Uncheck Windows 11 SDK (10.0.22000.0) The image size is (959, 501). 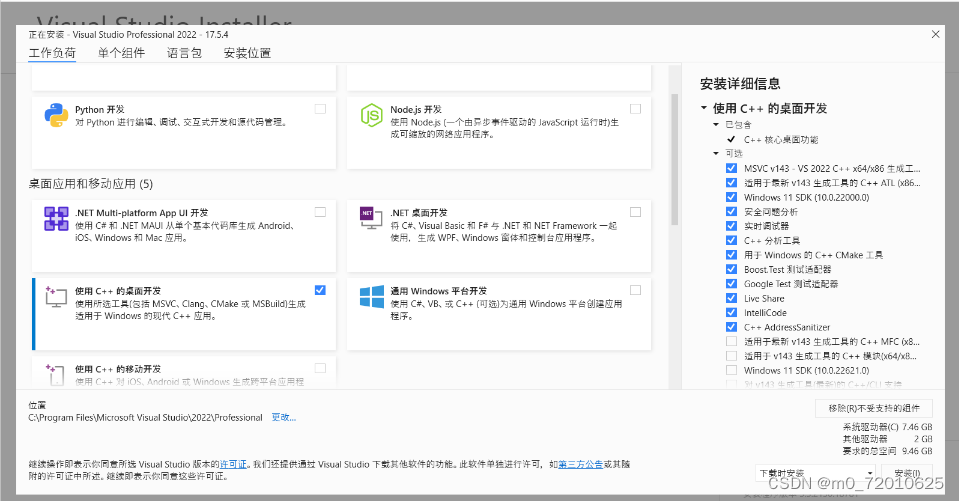coord(731,197)
